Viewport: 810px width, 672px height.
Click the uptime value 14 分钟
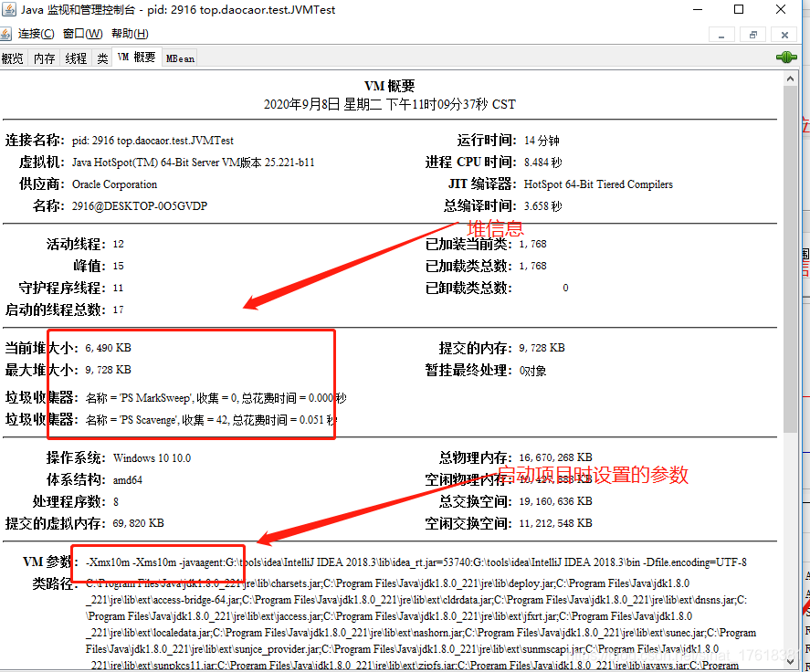pyautogui.click(x=542, y=141)
